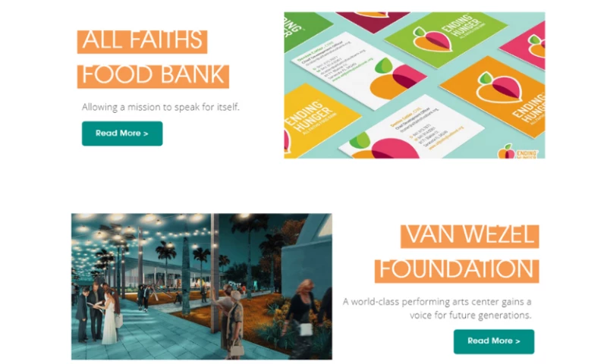Viewport: 607px width, 364px height.
Task: Open Read More for Van Wezel Foundation
Action: pos(494,341)
